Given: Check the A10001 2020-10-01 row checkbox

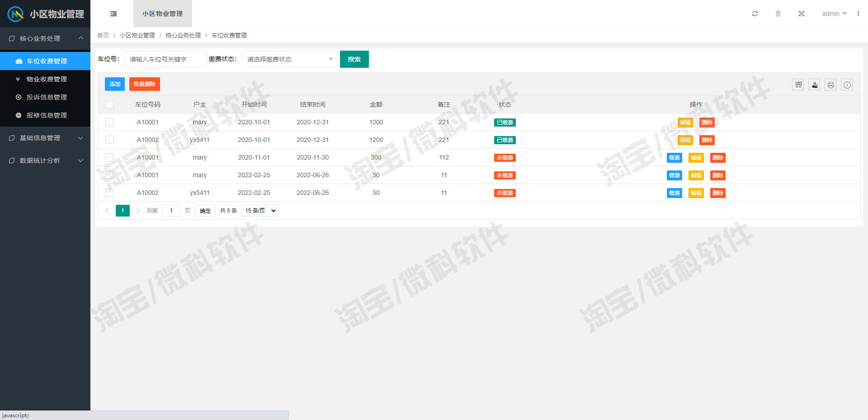Looking at the screenshot, I should tap(109, 122).
